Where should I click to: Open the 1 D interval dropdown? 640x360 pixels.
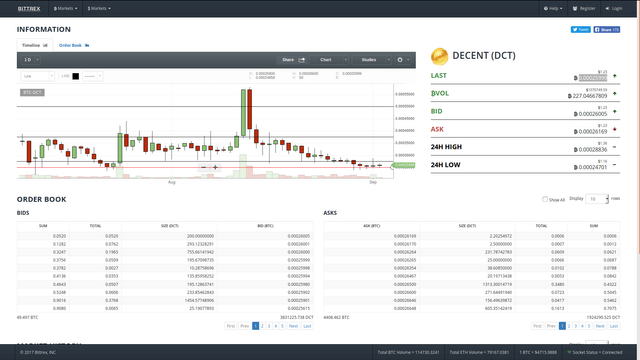[31, 60]
